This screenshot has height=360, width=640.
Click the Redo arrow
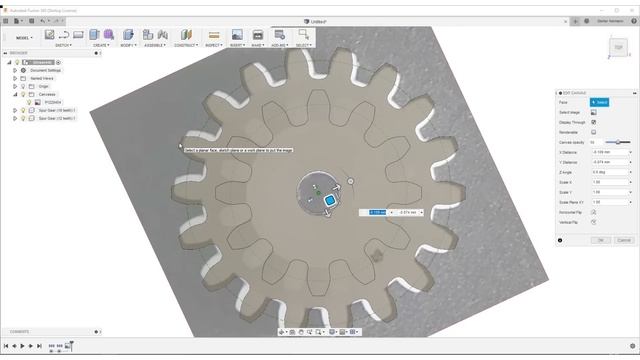(x=56, y=21)
